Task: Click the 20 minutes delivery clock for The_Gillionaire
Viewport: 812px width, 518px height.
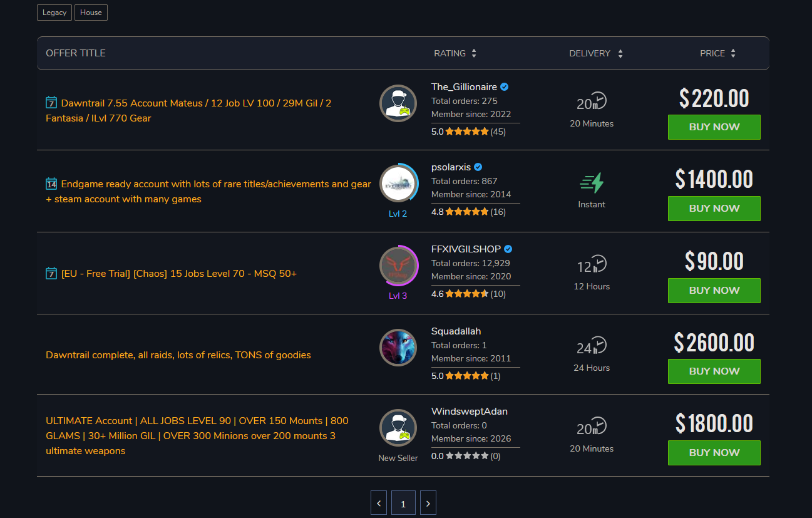Action: pyautogui.click(x=592, y=101)
